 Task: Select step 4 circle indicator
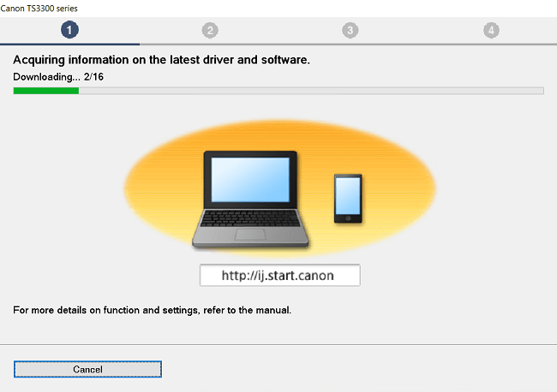tap(491, 31)
